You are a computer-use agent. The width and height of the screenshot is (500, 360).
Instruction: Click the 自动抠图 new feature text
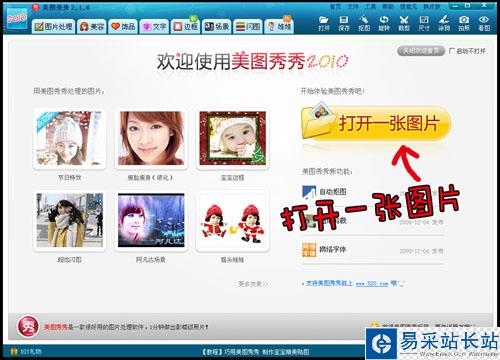(333, 192)
